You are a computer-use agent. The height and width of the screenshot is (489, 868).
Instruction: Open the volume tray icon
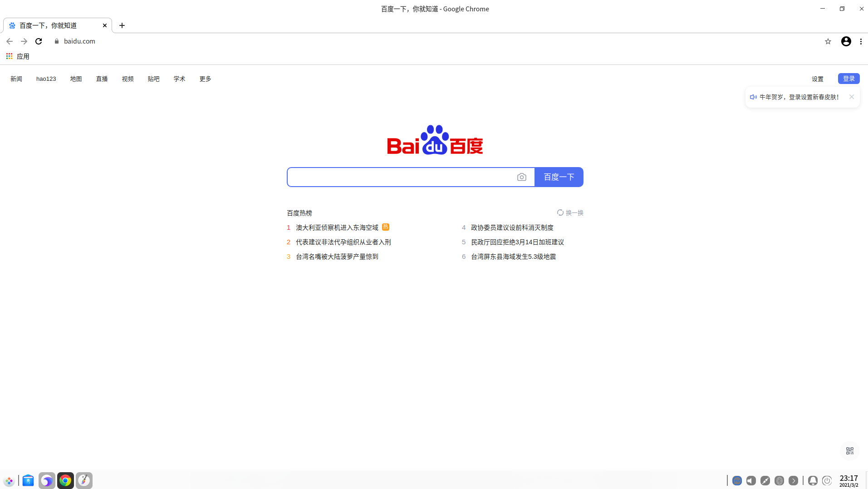click(751, 480)
